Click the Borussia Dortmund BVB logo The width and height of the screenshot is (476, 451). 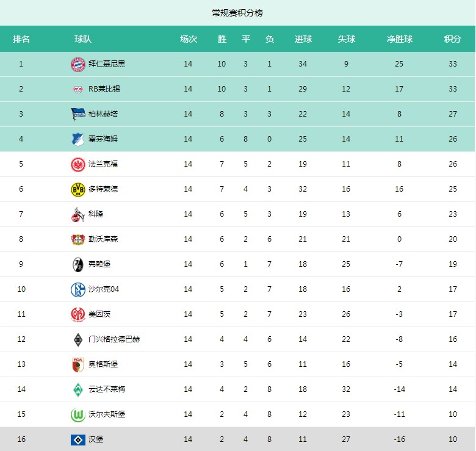(x=78, y=189)
